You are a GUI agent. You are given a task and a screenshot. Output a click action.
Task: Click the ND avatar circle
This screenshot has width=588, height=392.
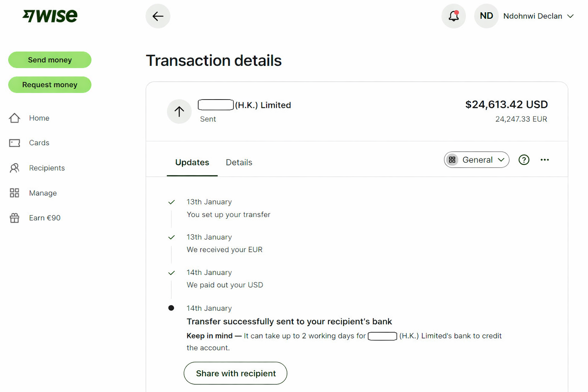pyautogui.click(x=486, y=16)
